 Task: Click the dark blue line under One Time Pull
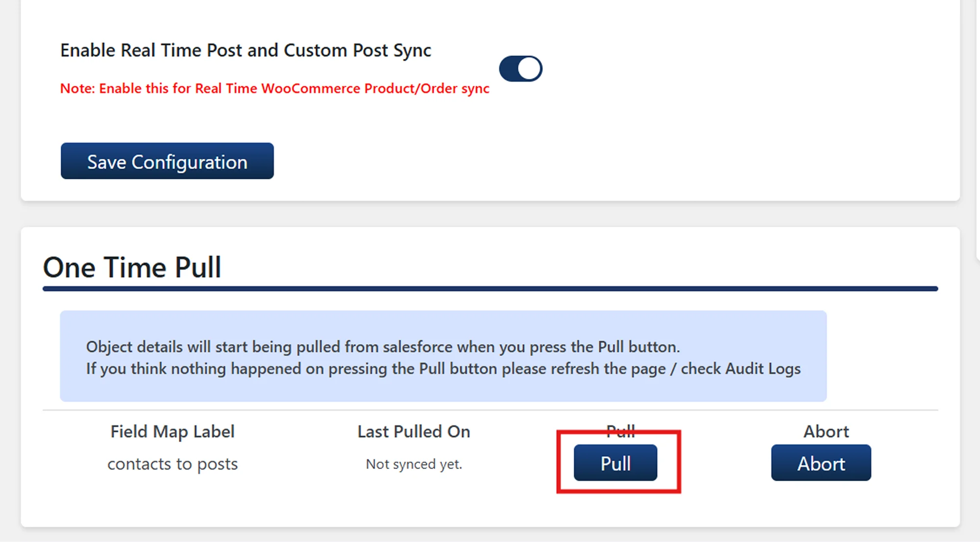[x=490, y=289]
